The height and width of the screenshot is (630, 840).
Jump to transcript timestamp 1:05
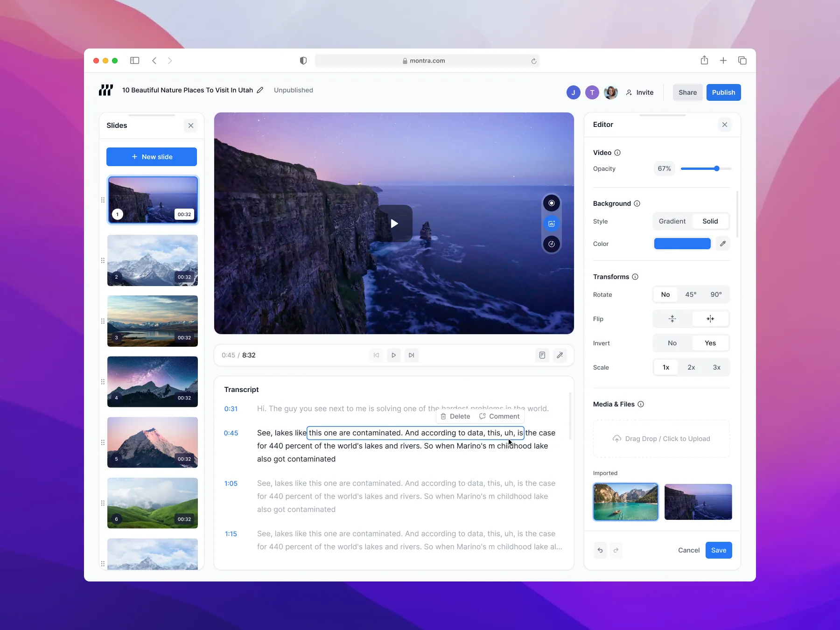[x=231, y=483]
